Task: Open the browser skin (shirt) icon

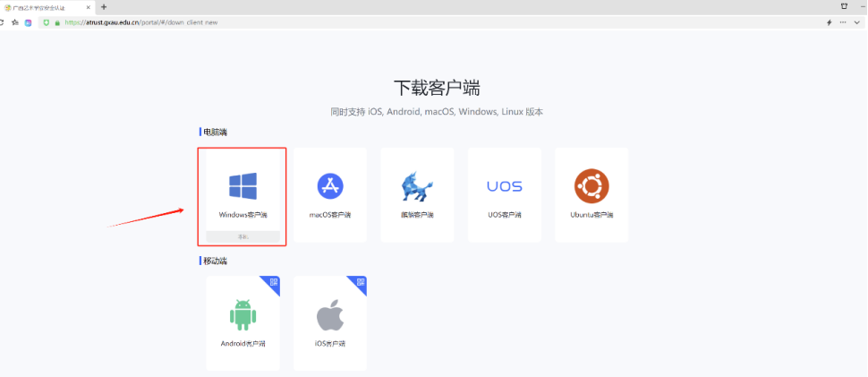Action: pyautogui.click(x=843, y=6)
